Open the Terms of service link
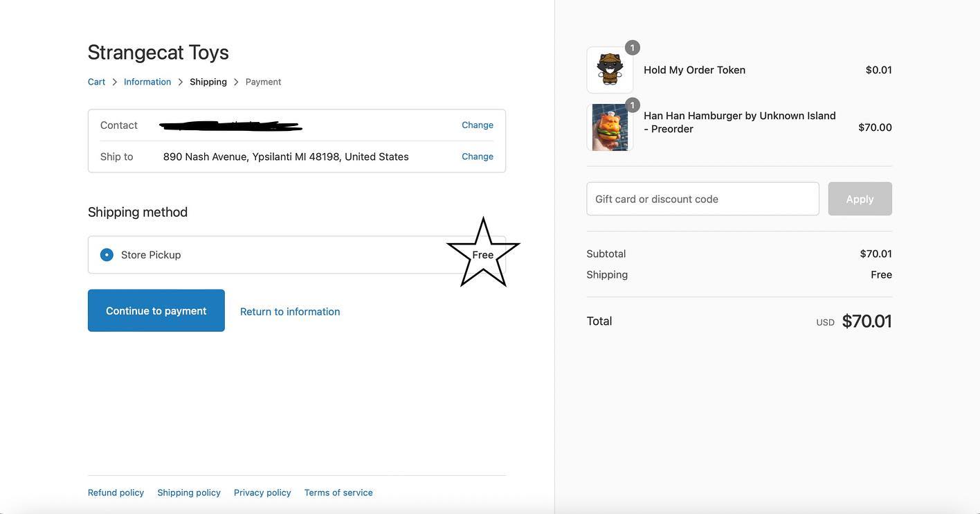Image resolution: width=980 pixels, height=514 pixels. (338, 493)
